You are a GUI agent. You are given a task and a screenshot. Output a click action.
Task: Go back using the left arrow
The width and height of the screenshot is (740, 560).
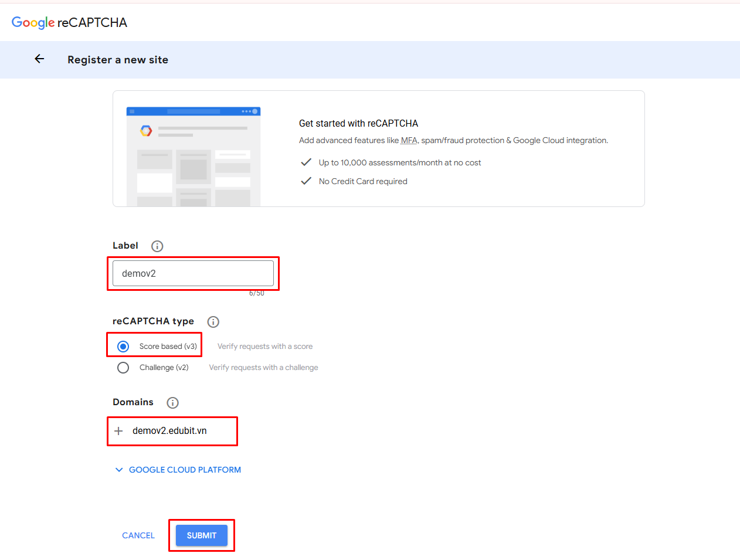point(39,59)
